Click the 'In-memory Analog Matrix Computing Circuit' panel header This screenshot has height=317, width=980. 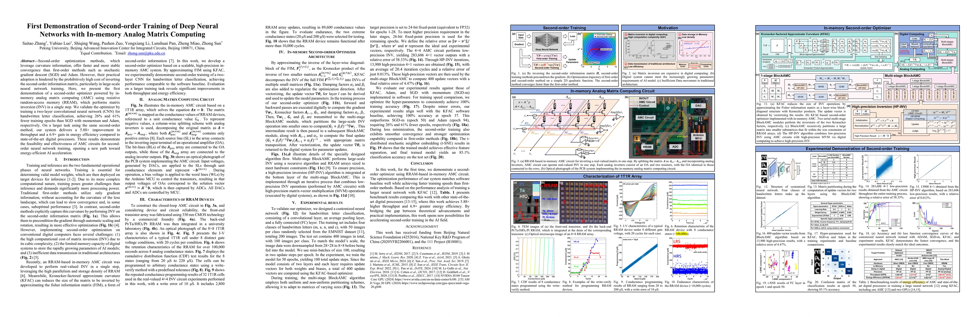pyautogui.click(x=612, y=91)
